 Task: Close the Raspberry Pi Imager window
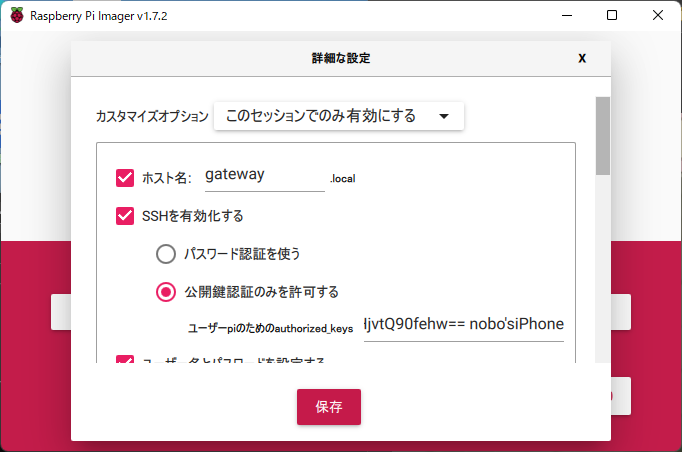[658, 16]
